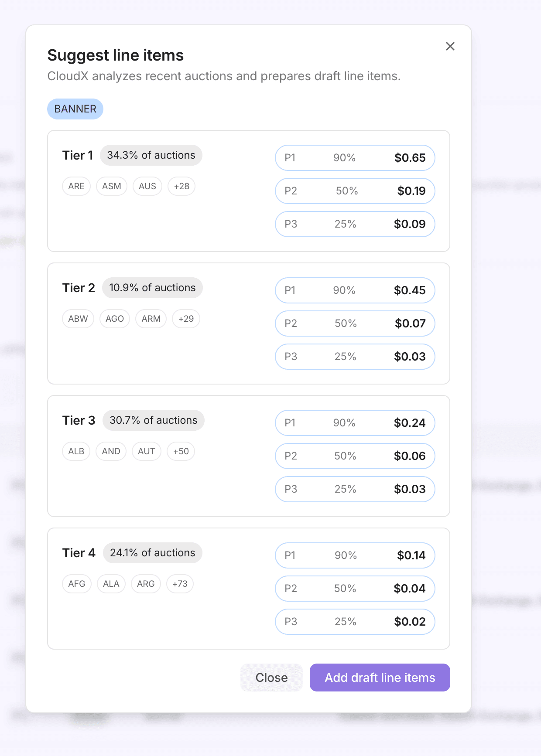The width and height of the screenshot is (541, 756).
Task: Click the ABW country chip
Action: click(x=78, y=319)
